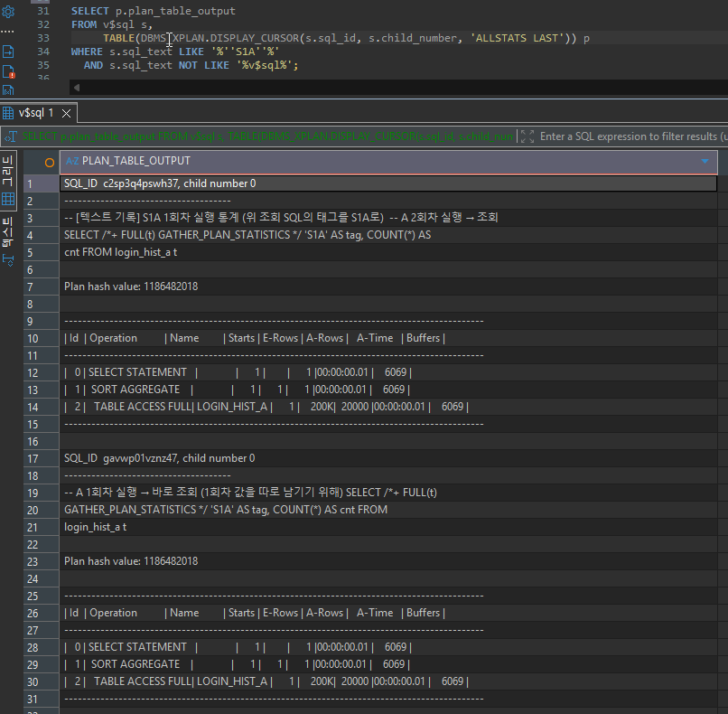The image size is (728, 714).
Task: Click the expand filter panel icon
Action: (527, 136)
